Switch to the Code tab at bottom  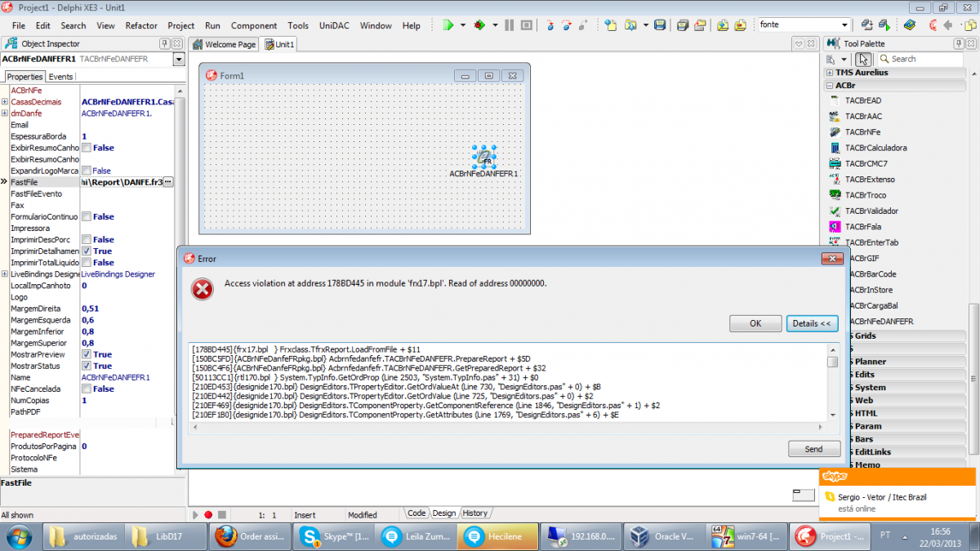click(x=416, y=513)
